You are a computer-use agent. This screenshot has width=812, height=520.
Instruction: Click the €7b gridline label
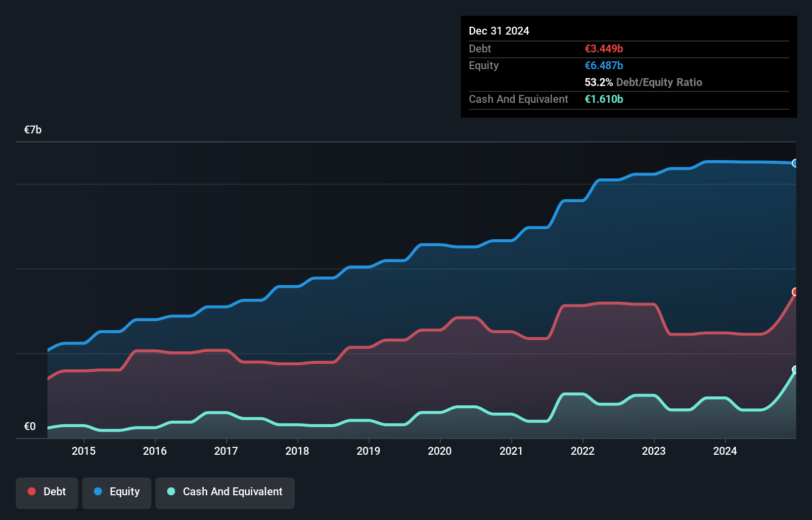33,130
